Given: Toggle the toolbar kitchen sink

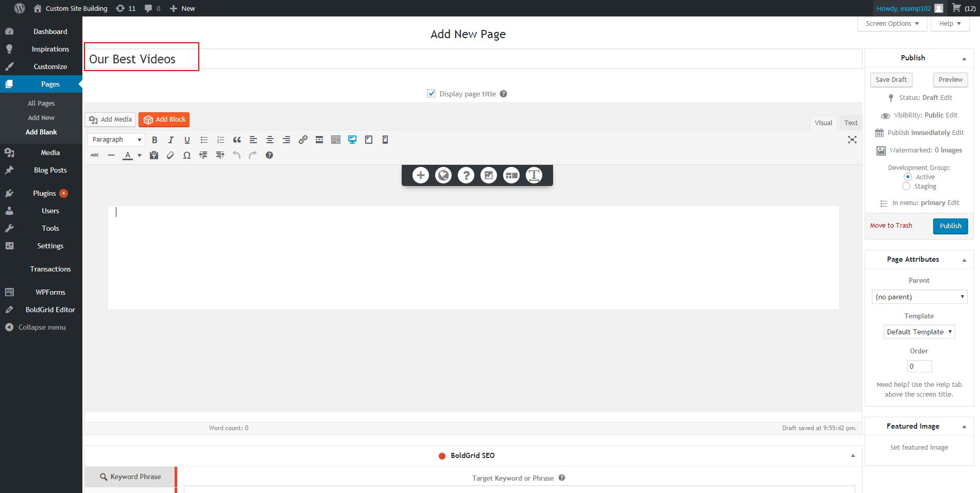Looking at the screenshot, I should (336, 140).
